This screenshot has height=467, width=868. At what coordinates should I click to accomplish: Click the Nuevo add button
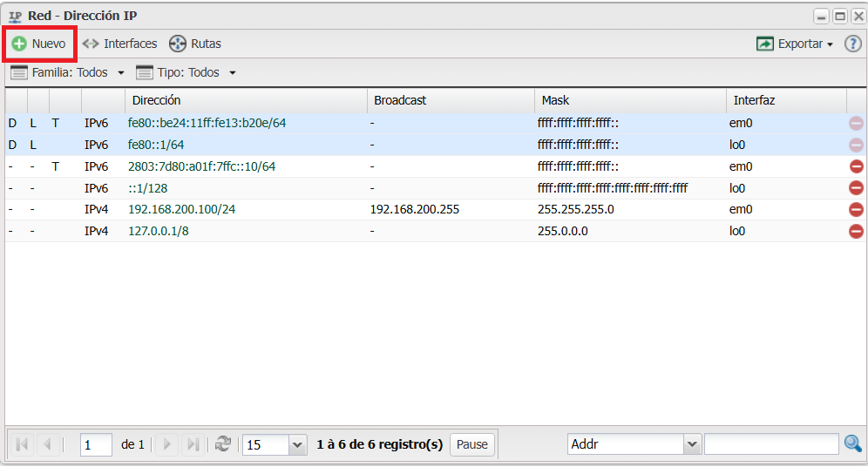point(39,44)
